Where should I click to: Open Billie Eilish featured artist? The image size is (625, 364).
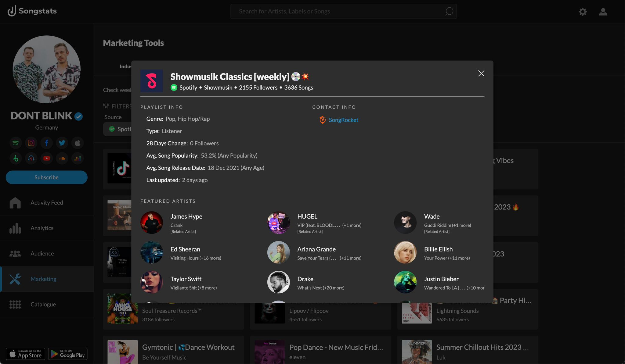click(438, 249)
